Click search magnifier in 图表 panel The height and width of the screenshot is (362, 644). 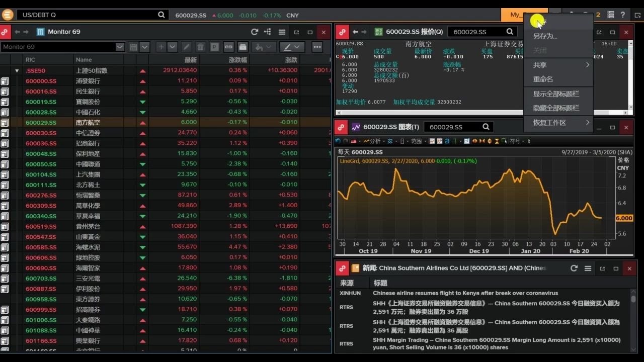pos(486,127)
